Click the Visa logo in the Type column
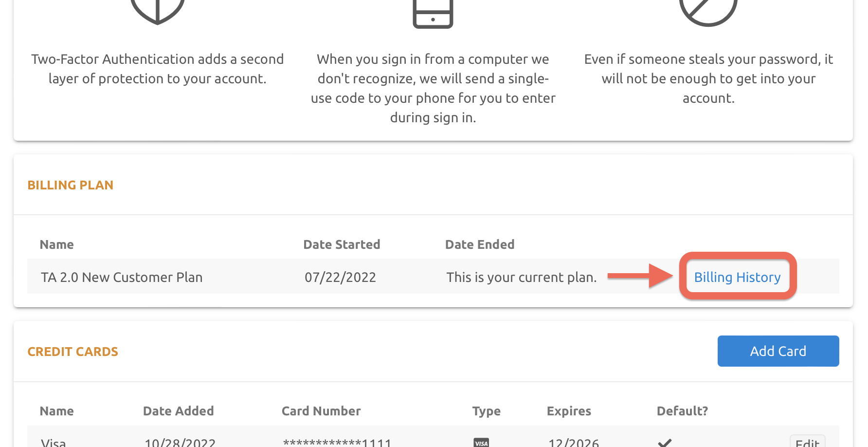The image size is (868, 447). (482, 442)
